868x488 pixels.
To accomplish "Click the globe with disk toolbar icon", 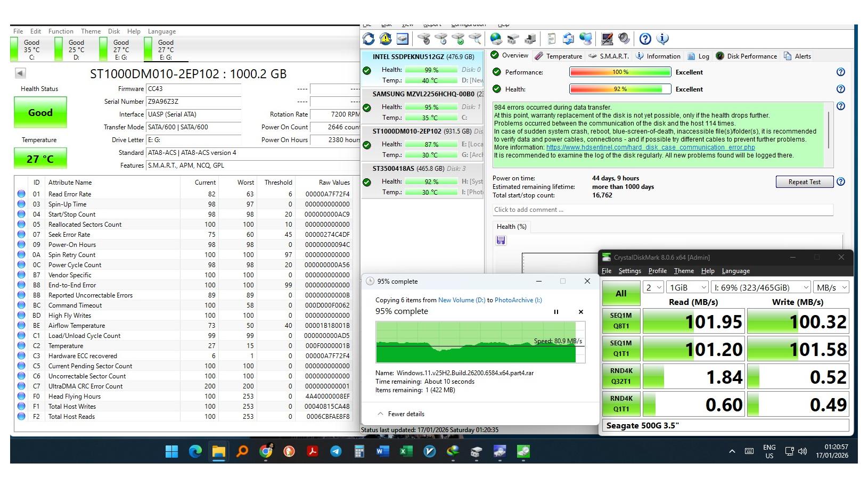I will coord(496,39).
